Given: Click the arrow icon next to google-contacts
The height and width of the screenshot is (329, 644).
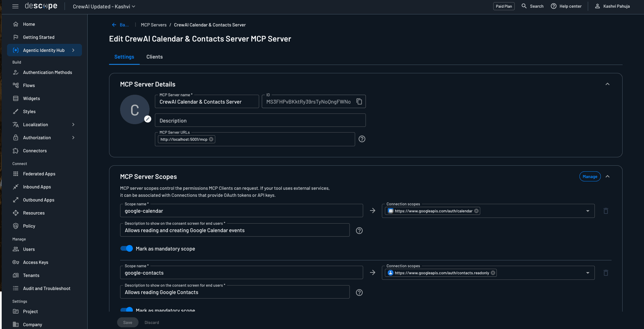Looking at the screenshot, I should pyautogui.click(x=372, y=272).
